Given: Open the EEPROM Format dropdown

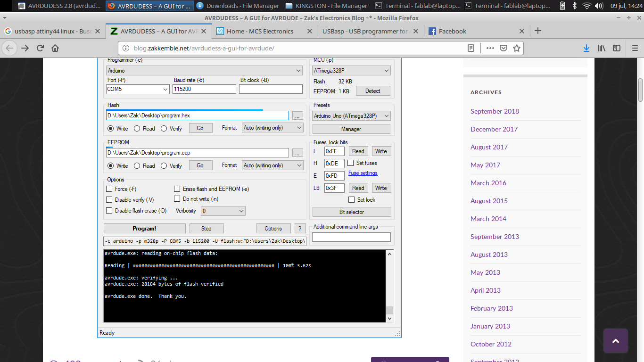Looking at the screenshot, I should [x=273, y=165].
